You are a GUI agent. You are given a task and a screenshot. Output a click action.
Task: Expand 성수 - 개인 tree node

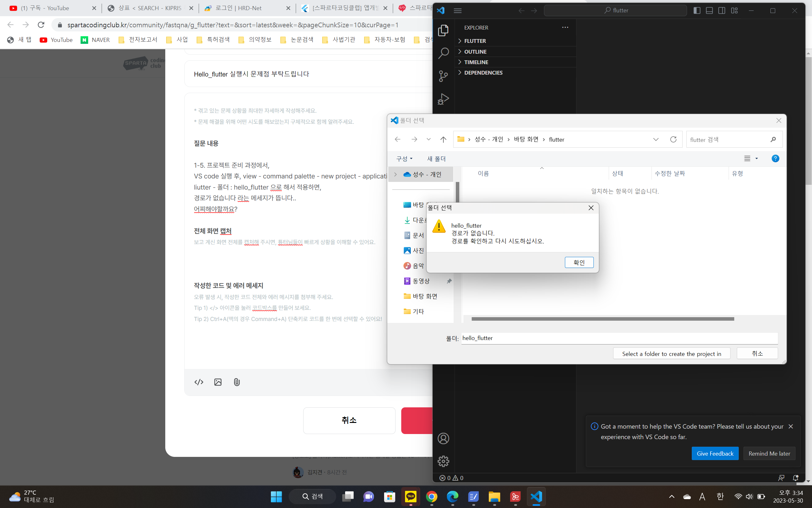(395, 174)
